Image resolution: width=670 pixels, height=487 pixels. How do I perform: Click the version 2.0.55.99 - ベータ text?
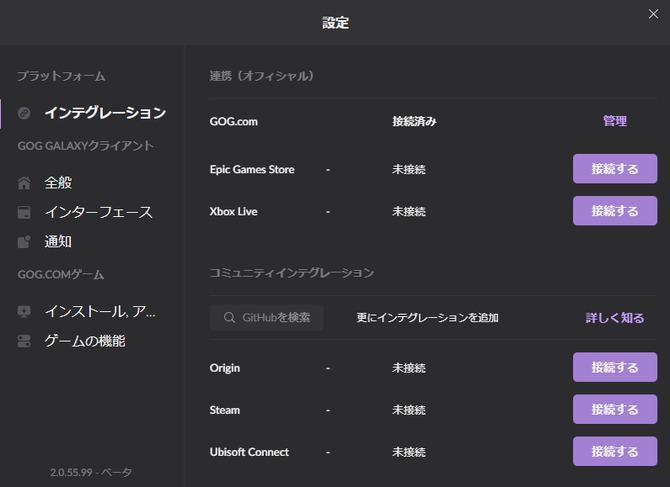pos(91,472)
